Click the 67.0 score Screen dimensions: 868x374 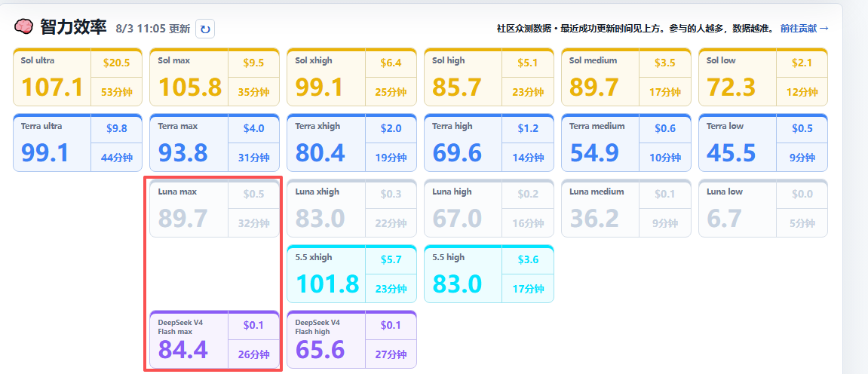pyautogui.click(x=457, y=218)
